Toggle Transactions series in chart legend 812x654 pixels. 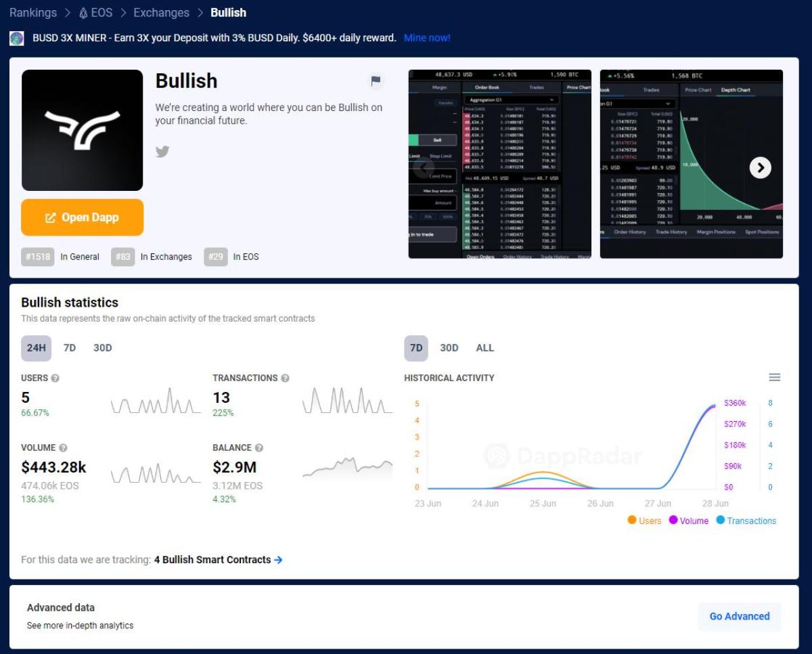[x=746, y=521]
